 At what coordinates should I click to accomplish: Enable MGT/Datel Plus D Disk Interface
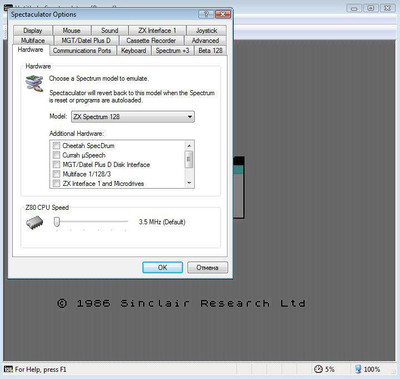pos(56,164)
